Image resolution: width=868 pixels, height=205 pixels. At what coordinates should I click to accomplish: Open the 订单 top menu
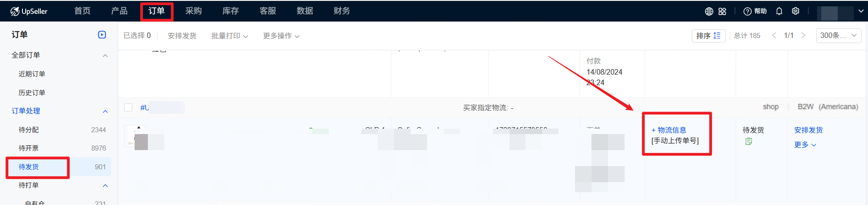[x=157, y=11]
